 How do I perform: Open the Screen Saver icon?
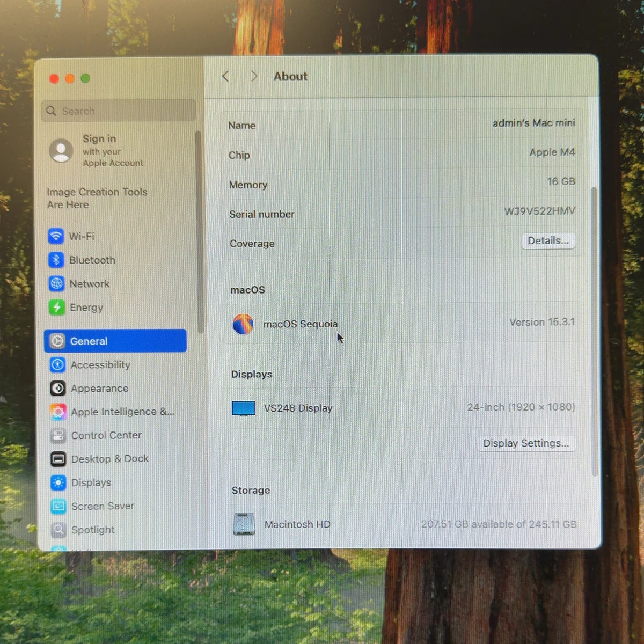(x=58, y=506)
